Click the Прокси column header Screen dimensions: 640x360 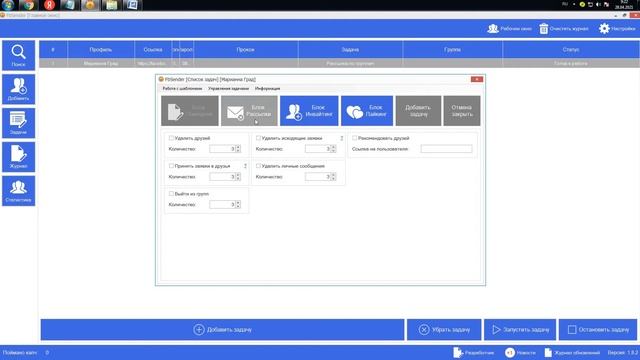click(x=246, y=49)
